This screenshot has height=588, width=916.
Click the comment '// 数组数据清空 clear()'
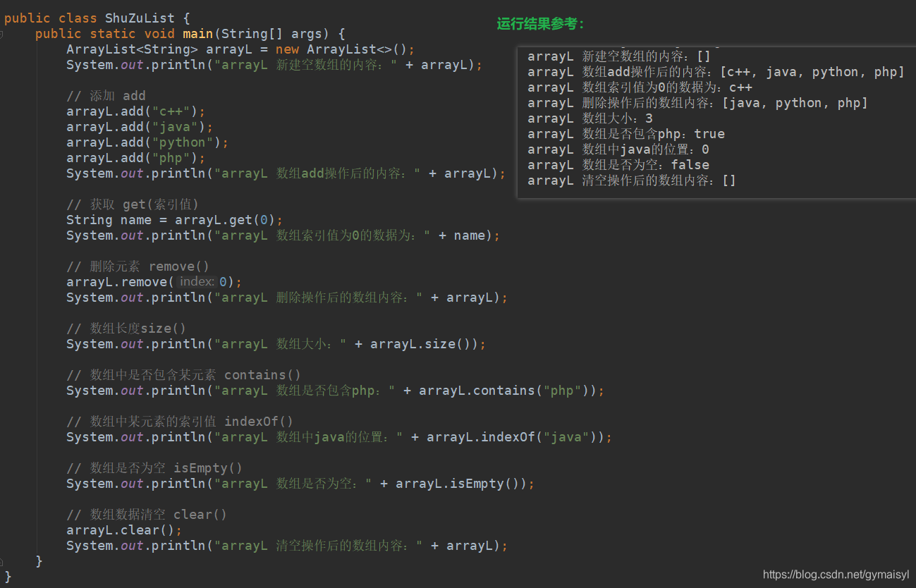147,515
